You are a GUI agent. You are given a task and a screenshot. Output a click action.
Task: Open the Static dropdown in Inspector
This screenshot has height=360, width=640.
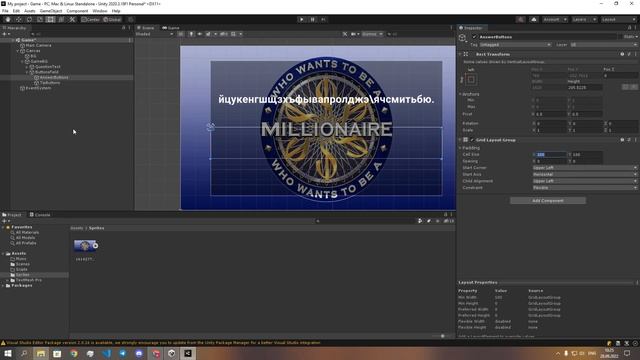[630, 37]
